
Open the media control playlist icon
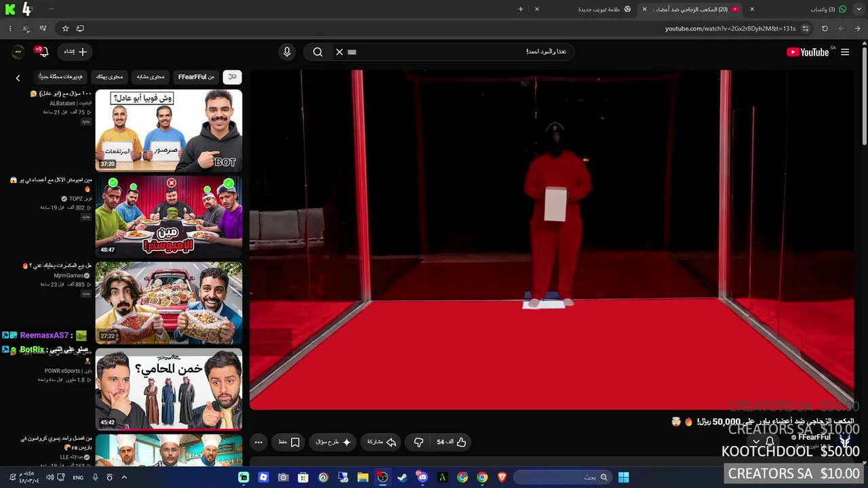pos(43,28)
